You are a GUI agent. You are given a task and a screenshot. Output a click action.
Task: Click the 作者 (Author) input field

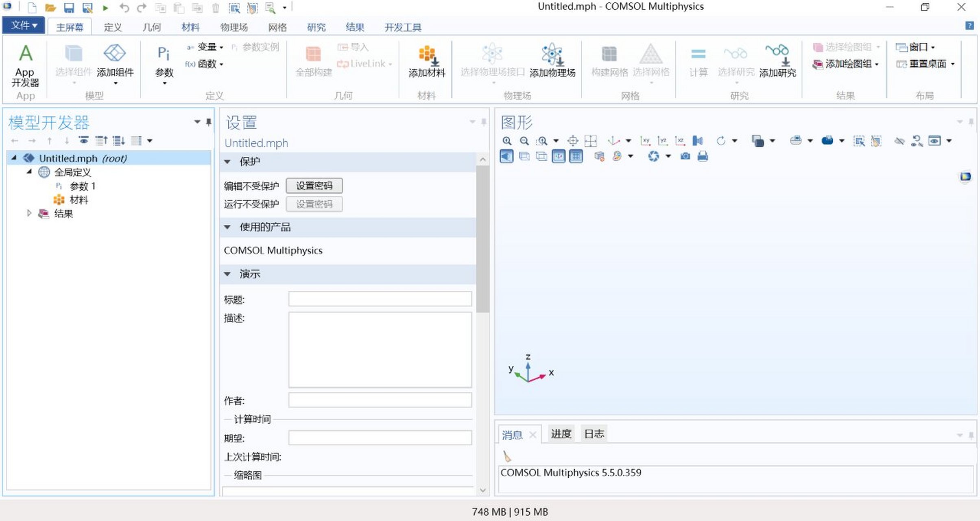[x=380, y=400]
